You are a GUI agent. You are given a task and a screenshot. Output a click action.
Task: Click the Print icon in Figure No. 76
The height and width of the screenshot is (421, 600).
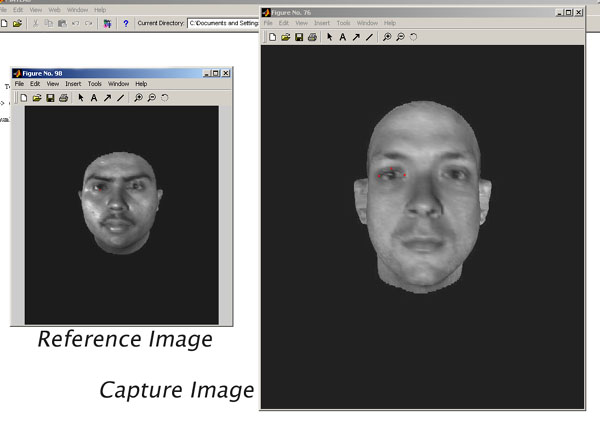click(x=312, y=37)
